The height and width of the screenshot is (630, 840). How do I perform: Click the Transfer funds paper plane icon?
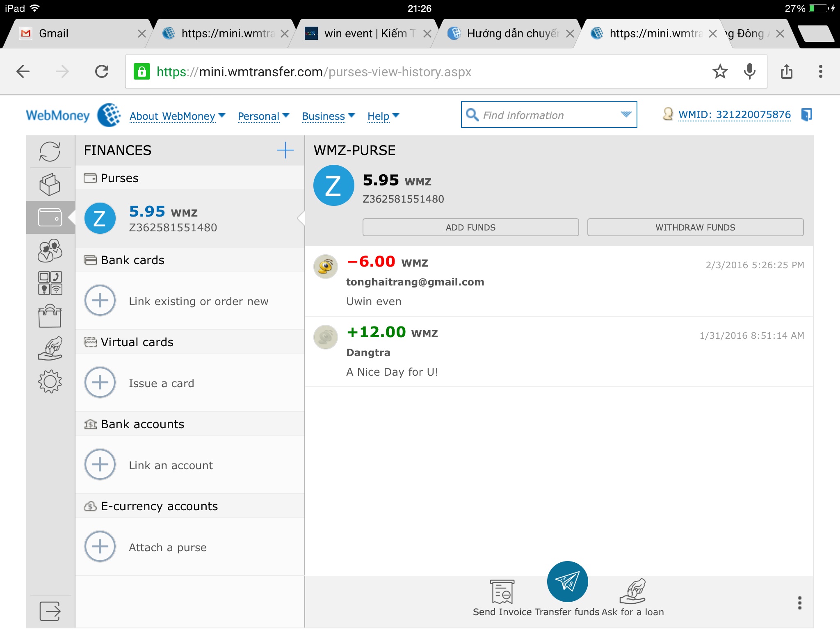tap(568, 582)
